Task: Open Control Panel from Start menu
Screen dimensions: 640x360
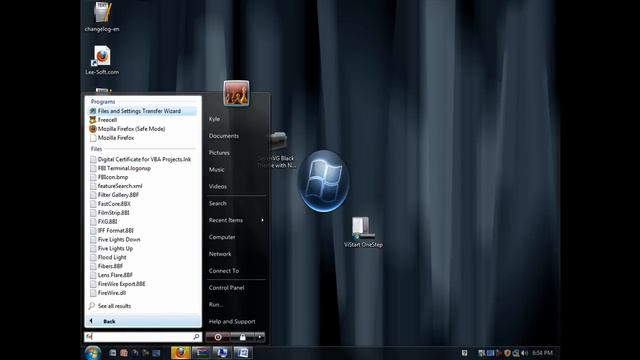Action: (227, 288)
